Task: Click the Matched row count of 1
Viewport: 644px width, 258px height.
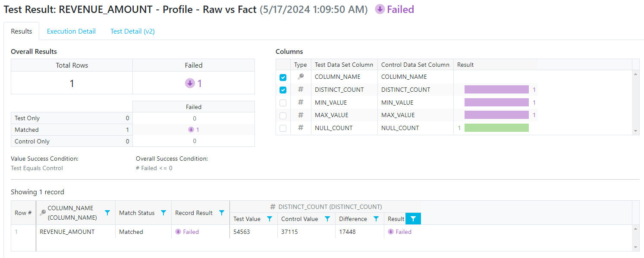Action: tap(127, 130)
